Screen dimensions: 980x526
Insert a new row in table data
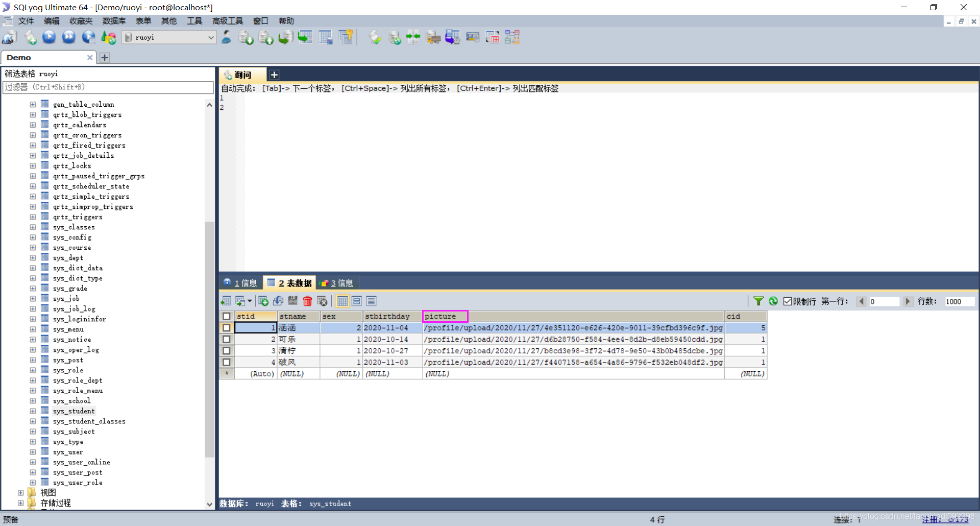click(263, 301)
